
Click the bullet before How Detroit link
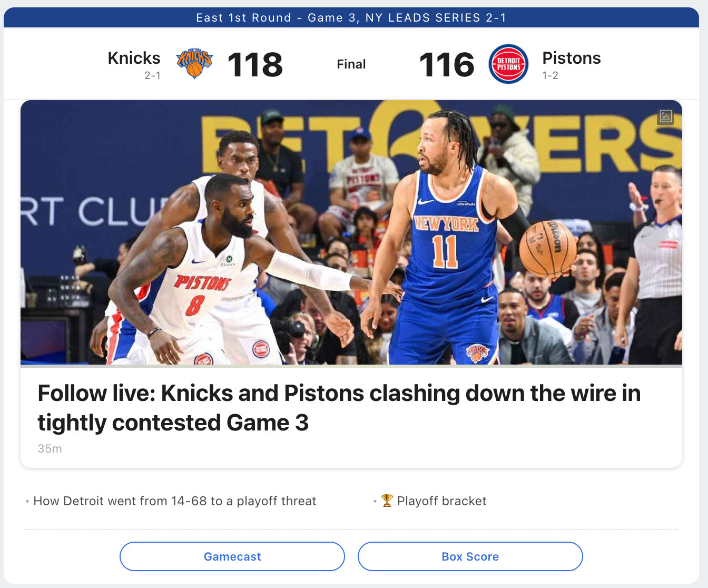[x=27, y=502]
